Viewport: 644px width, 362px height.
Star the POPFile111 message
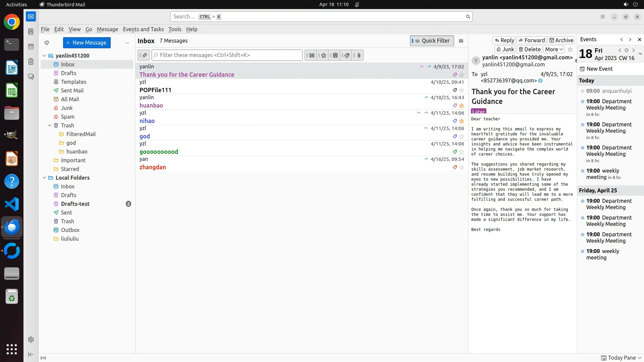click(x=462, y=90)
